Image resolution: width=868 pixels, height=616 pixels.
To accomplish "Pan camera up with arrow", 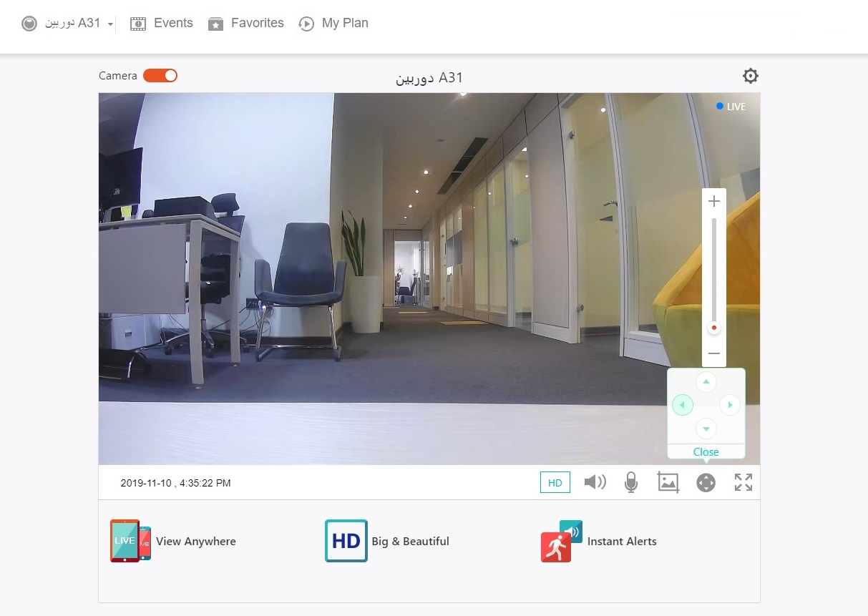I will 706,382.
